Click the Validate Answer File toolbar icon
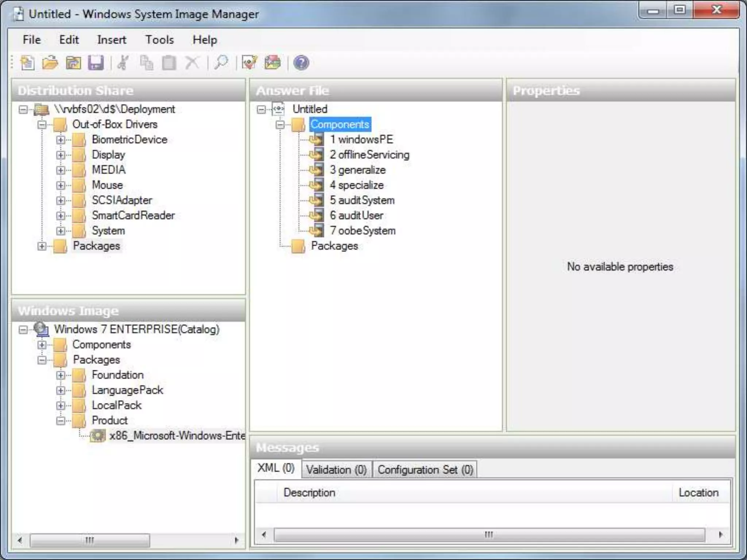 pos(249,63)
